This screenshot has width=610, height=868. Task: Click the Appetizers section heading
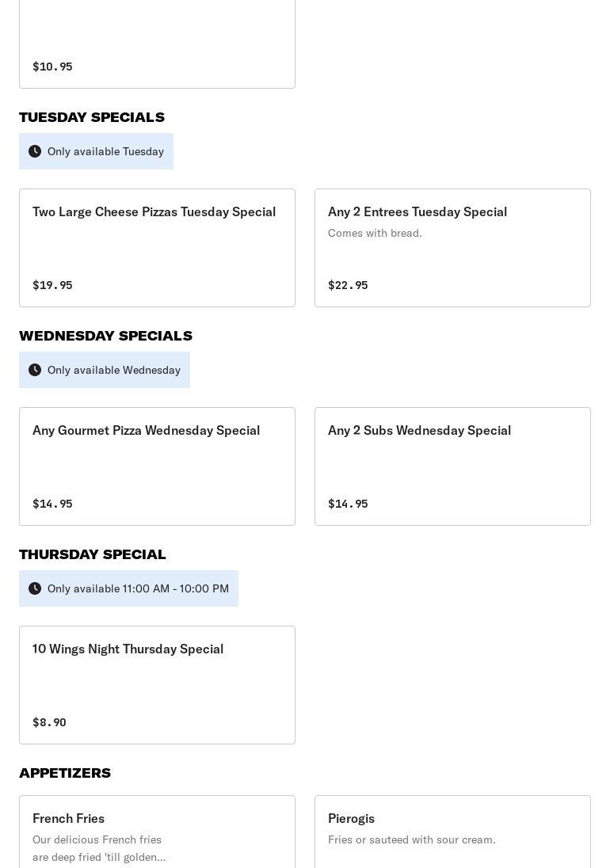point(65,773)
